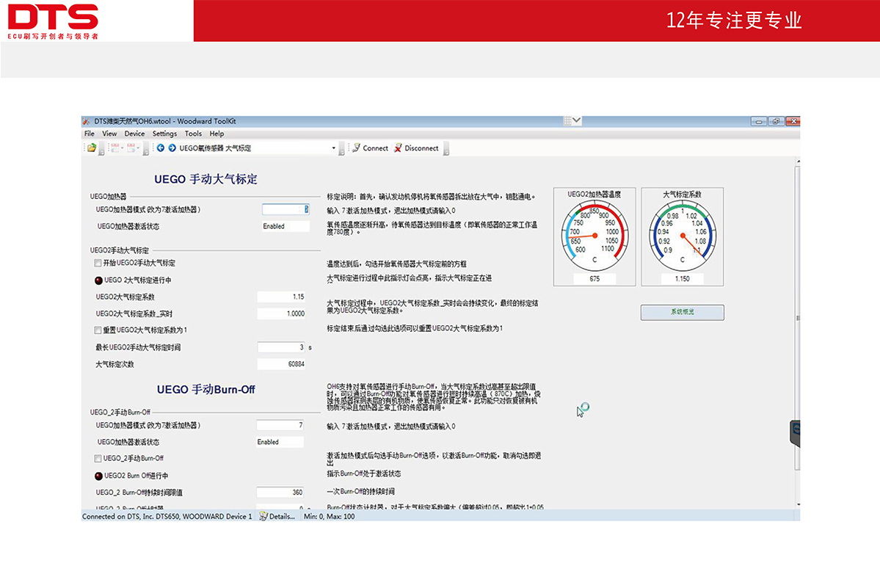This screenshot has height=588, width=880.
Task: Click the scrollbar down arrow
Action: (798, 504)
